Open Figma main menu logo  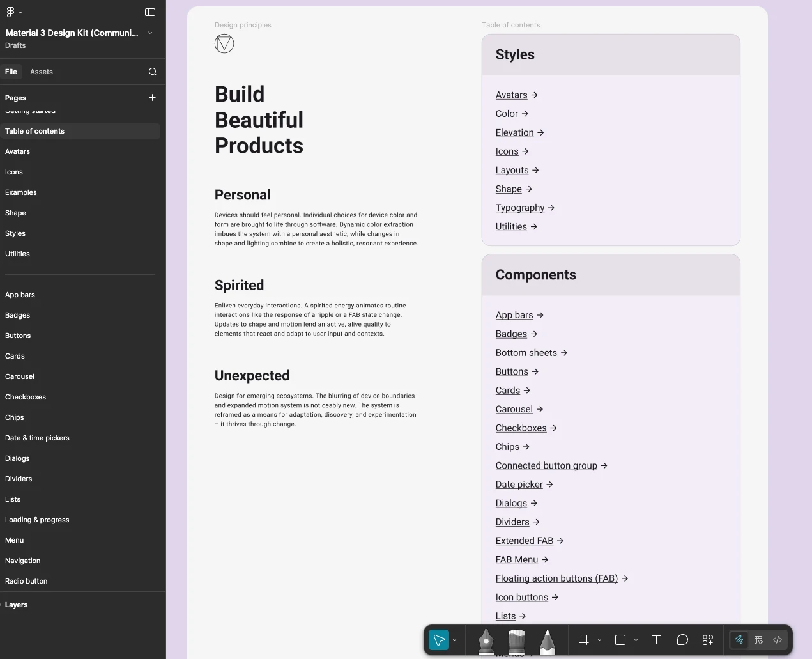point(10,12)
